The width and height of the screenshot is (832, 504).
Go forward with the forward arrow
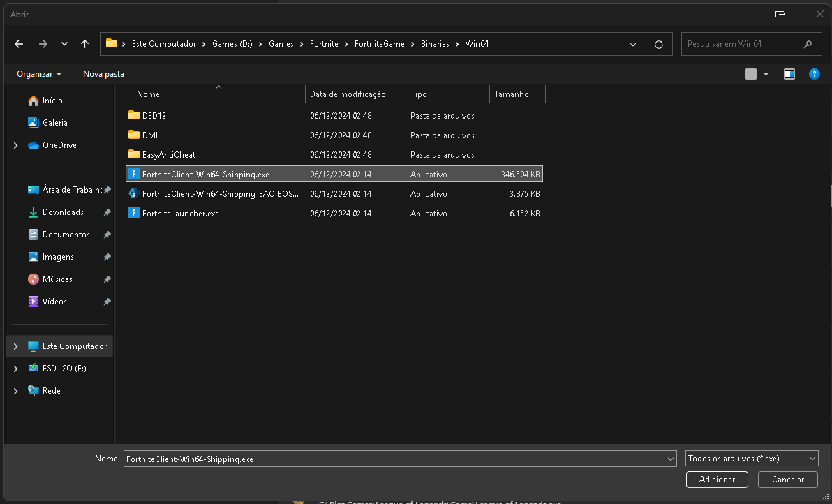tap(43, 44)
